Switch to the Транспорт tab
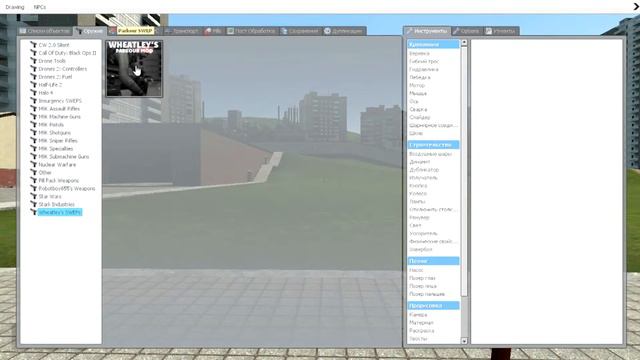640x360 pixels. click(182, 31)
